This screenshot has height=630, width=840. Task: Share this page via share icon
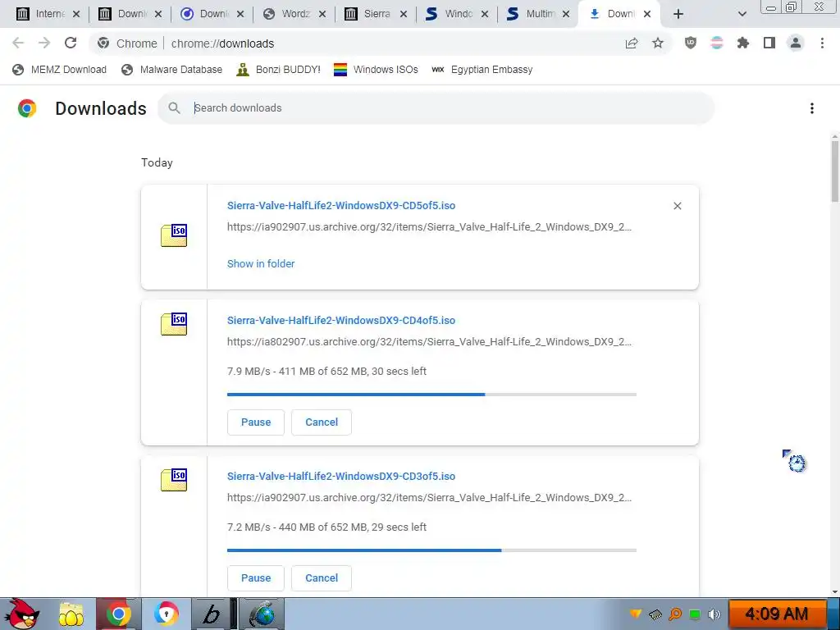(632, 43)
